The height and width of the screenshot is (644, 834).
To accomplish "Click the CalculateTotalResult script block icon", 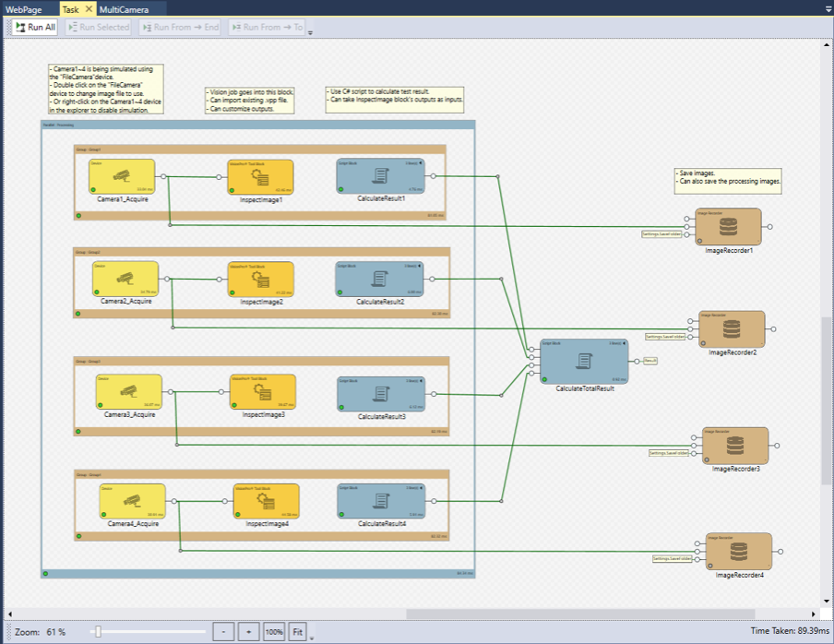I will point(583,361).
